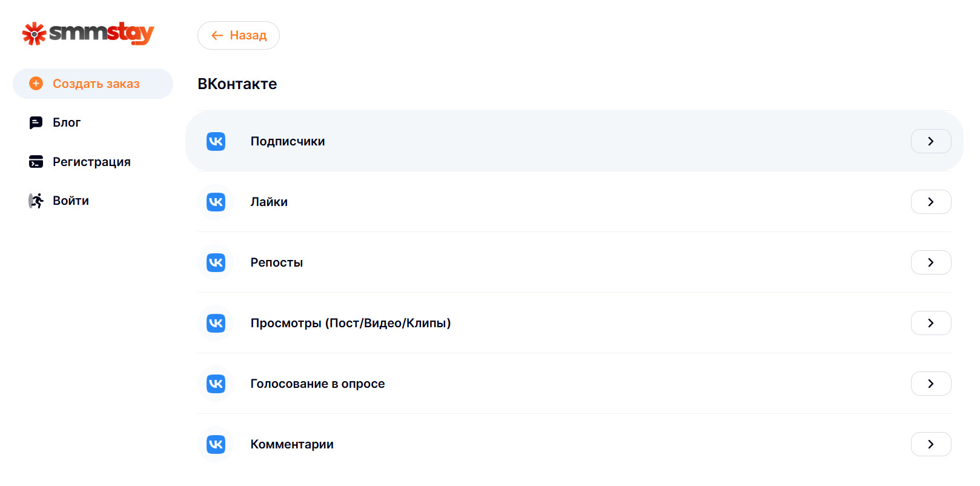
Task: Click the Блог chat bubble icon
Action: pyautogui.click(x=36, y=123)
